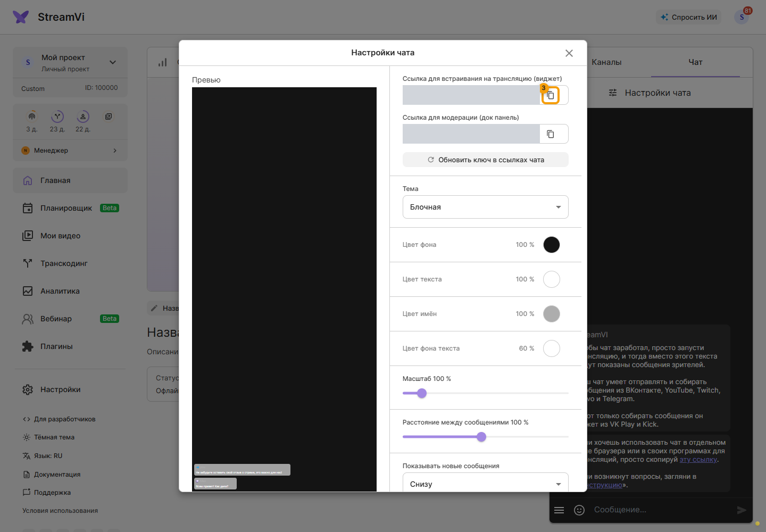
Task: Pick the Цвет текста white swatch
Action: 552,279
